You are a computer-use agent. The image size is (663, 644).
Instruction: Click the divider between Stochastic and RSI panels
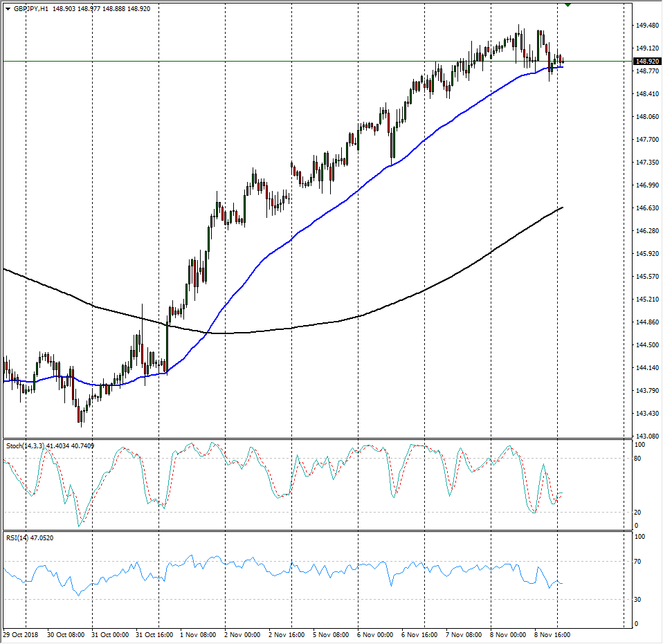tap(318, 531)
